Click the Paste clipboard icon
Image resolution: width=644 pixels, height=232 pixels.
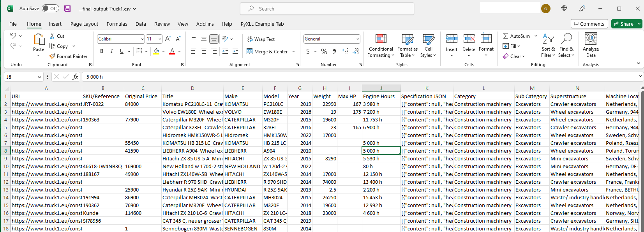pos(39,39)
